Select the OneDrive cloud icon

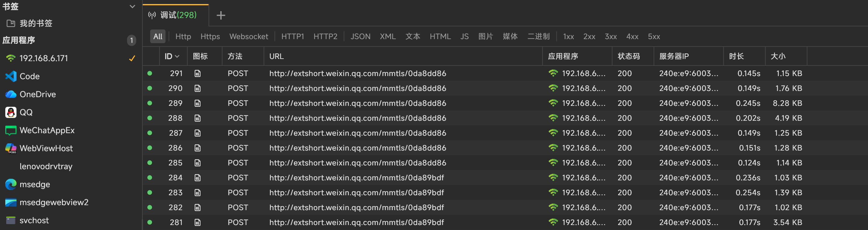(x=11, y=94)
